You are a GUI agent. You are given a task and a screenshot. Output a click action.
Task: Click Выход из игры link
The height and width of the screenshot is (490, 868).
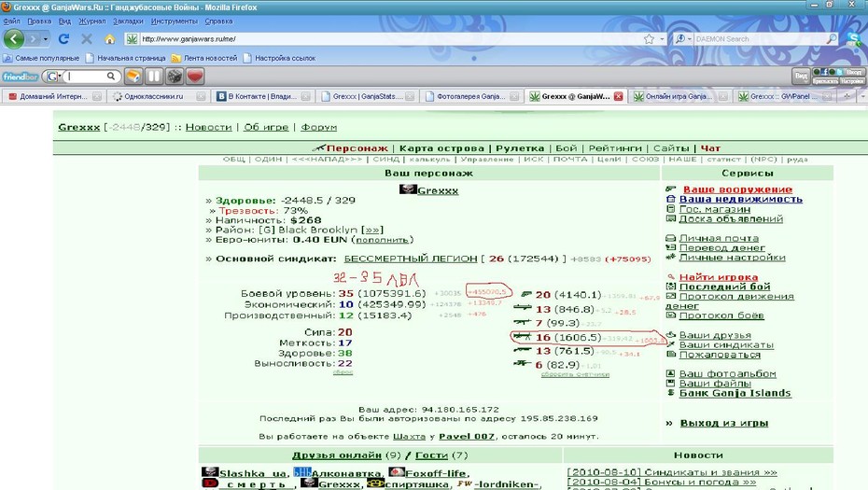pos(724,423)
